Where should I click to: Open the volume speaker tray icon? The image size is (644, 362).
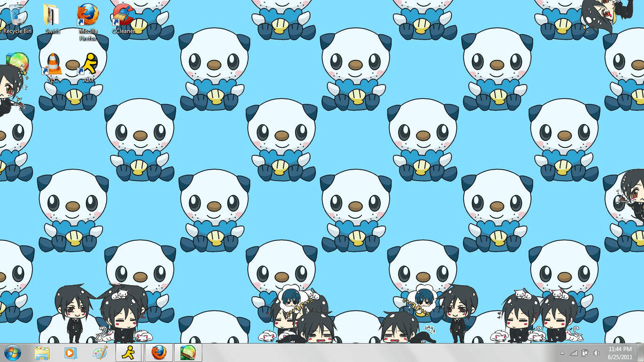pos(596,353)
